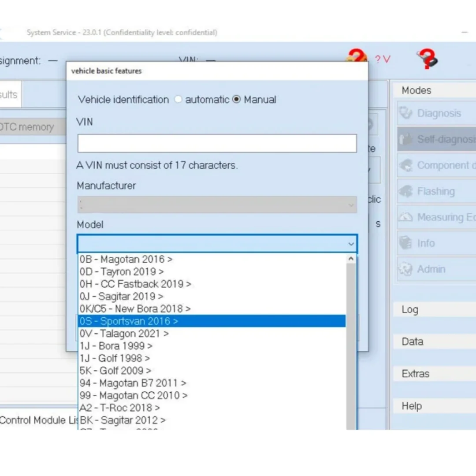This screenshot has height=476, width=476.
Task: Choose 99 - Magotan CC 2010 model
Action: tap(212, 395)
